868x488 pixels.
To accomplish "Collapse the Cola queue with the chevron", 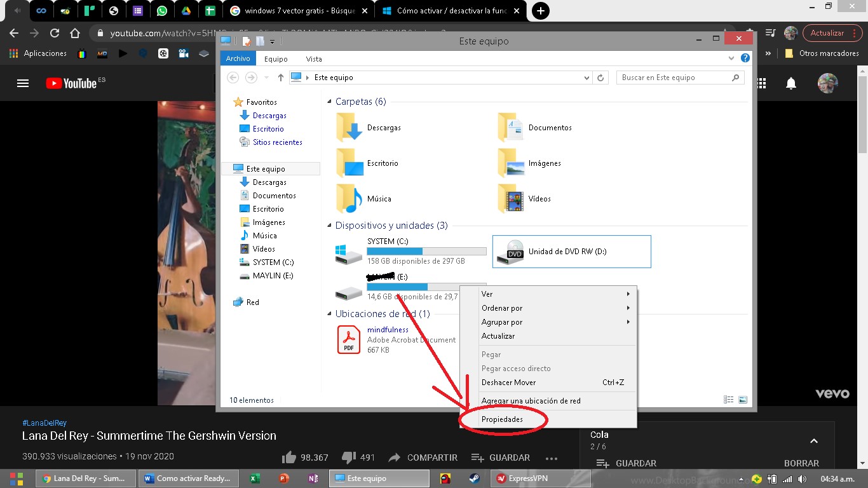I will tap(814, 440).
